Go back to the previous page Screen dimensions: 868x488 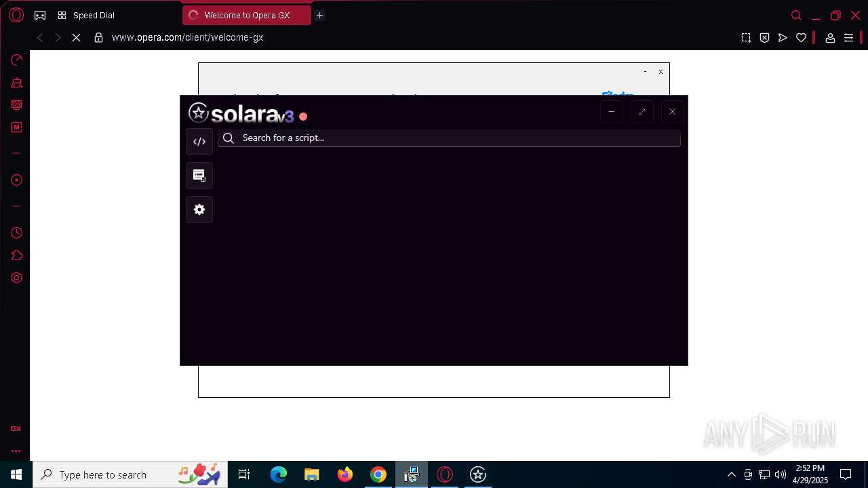pyautogui.click(x=40, y=38)
